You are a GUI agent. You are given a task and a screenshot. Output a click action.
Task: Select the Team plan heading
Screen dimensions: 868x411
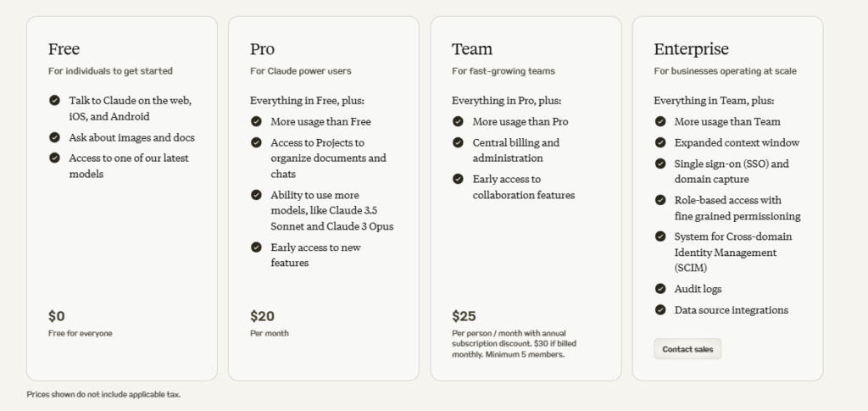(x=471, y=49)
